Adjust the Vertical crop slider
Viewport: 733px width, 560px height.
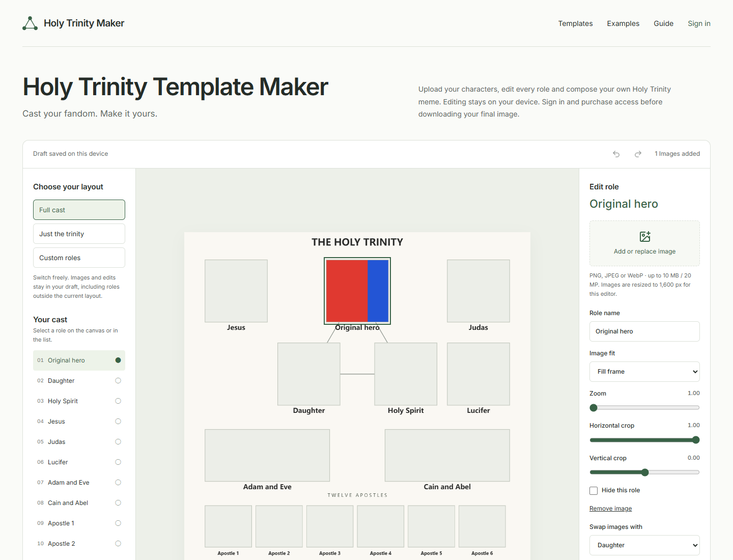[644, 472]
